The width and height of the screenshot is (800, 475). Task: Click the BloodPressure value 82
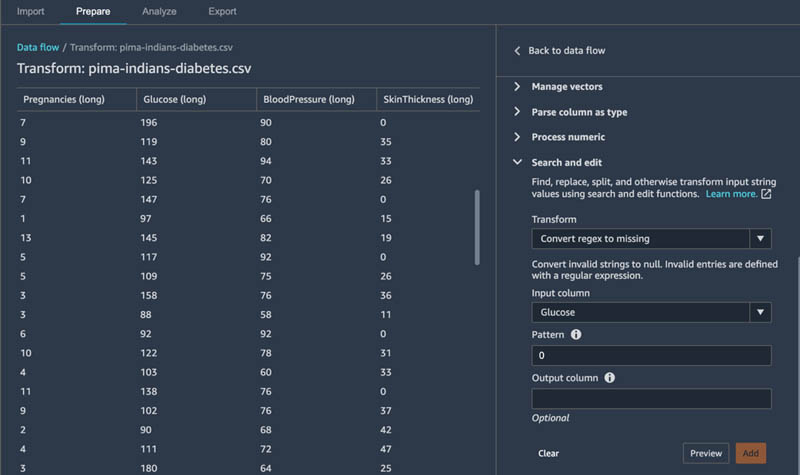click(266, 238)
